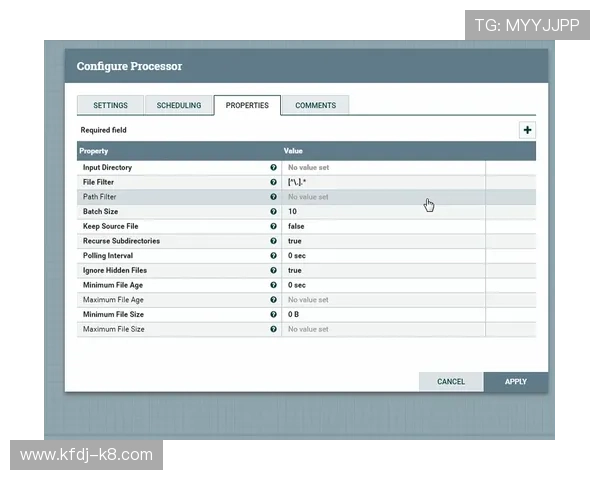The width and height of the screenshot is (600, 480).
Task: Edit Maximum File Age empty value
Action: (x=383, y=300)
